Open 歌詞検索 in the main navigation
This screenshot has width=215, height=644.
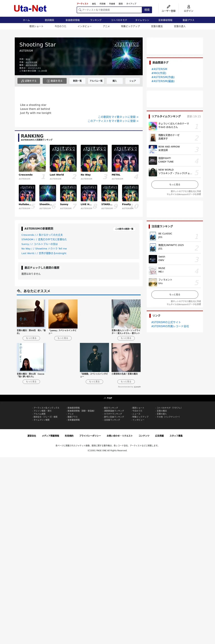tap(49, 20)
